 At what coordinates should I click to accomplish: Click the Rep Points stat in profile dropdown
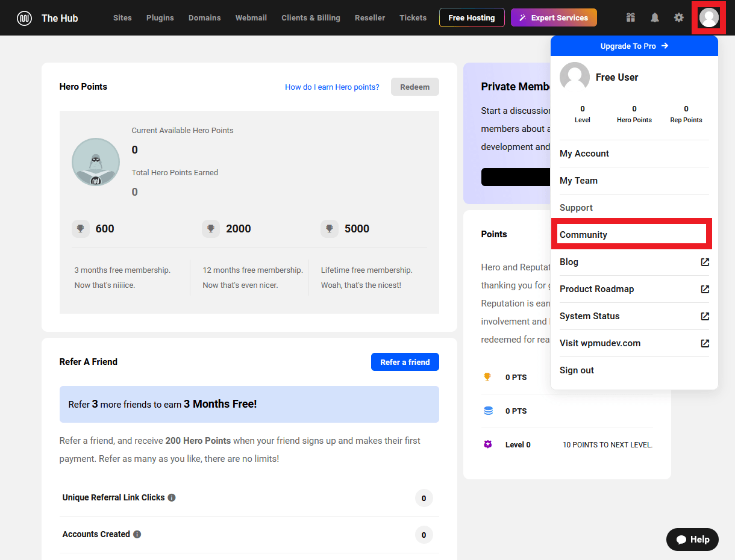[686, 114]
